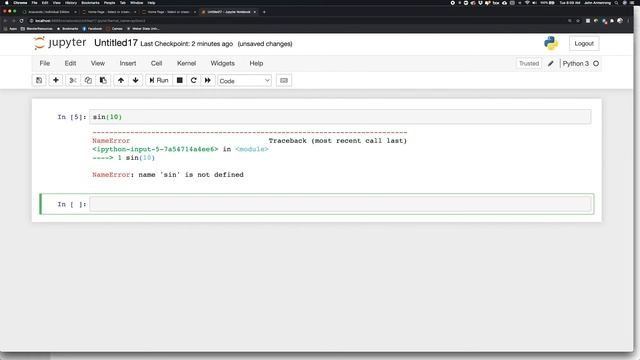Screen dimensions: 640x360
Task: Click the "name 'sin' is not defined" message
Action: tap(191, 175)
